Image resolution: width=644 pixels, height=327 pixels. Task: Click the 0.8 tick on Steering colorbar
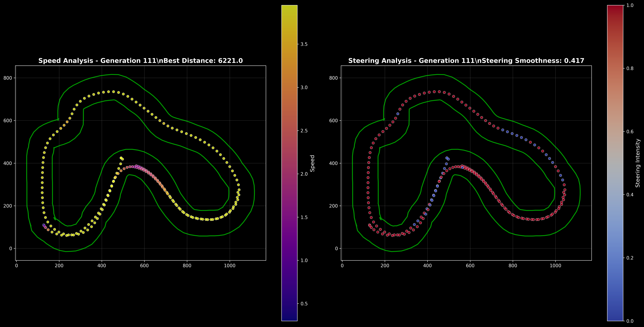(630, 68)
